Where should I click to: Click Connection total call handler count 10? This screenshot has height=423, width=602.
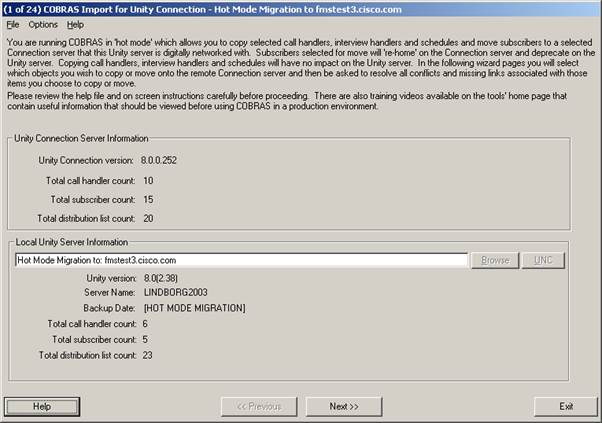(148, 181)
